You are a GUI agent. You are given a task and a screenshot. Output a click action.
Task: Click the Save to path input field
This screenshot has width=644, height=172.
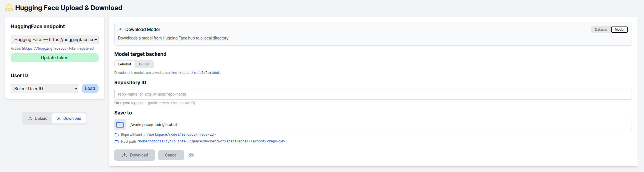coord(380,125)
